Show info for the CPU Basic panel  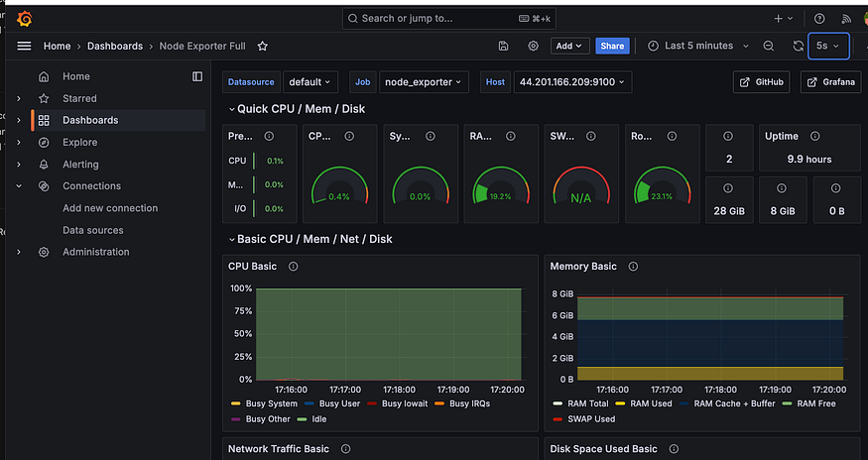tap(294, 267)
